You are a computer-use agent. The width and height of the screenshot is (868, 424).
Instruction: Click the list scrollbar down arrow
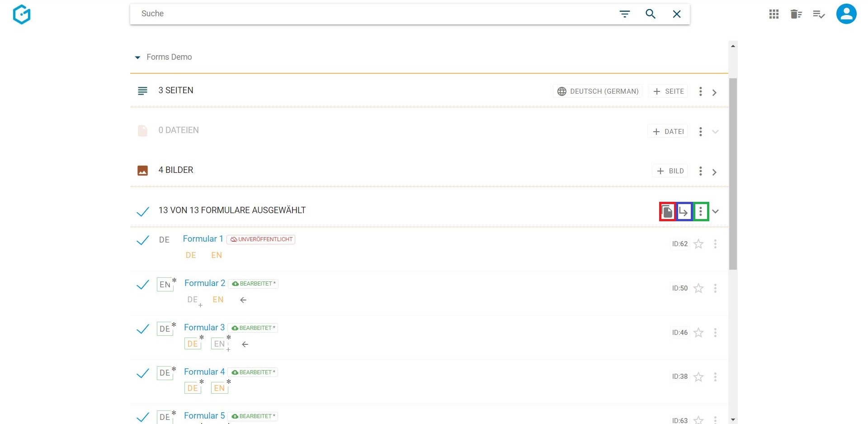[733, 420]
